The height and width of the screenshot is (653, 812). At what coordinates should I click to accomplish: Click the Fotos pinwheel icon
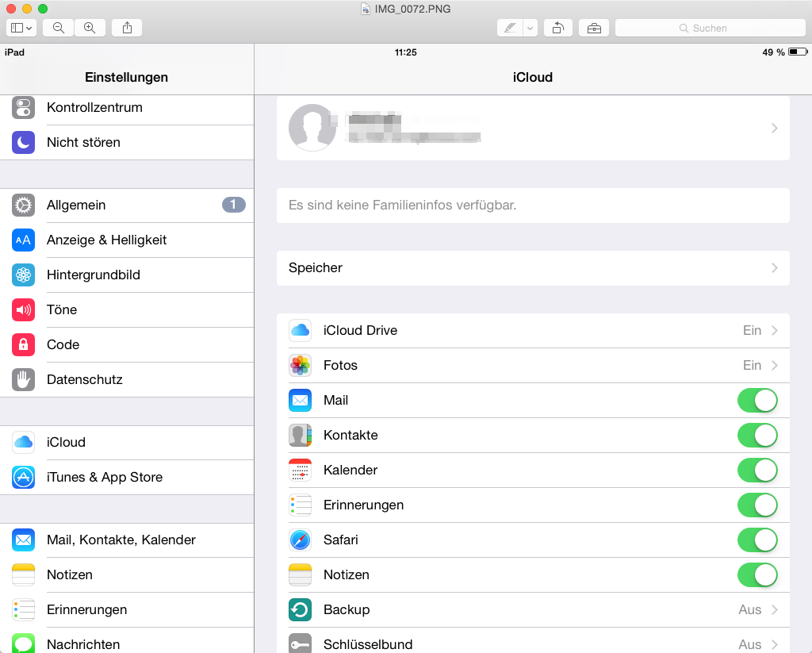point(301,365)
